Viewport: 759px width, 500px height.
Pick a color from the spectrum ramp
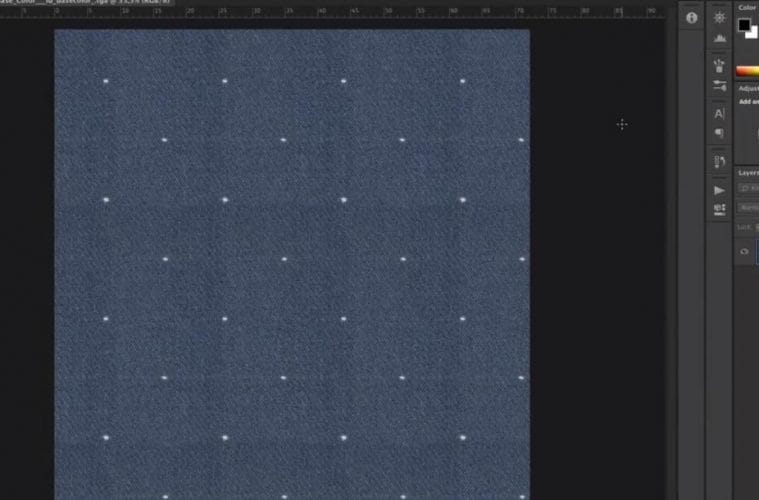click(747, 71)
